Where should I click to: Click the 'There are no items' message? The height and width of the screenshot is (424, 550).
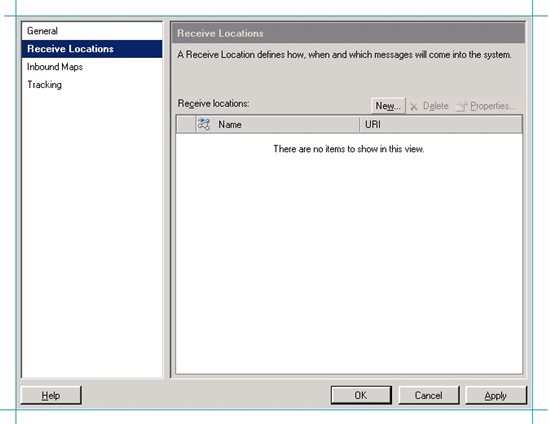(x=349, y=149)
